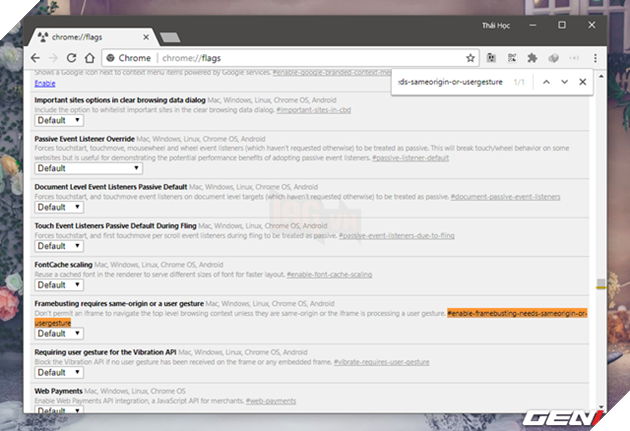Click #web-payments link

(271, 401)
